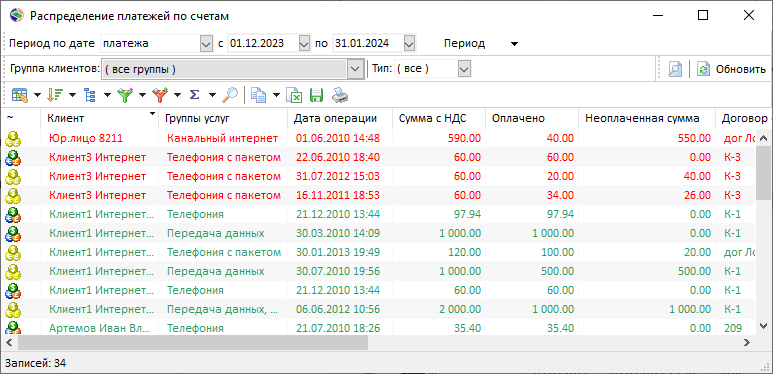Click the start date field 01.12.2023
The height and width of the screenshot is (374, 773).
[x=263, y=43]
